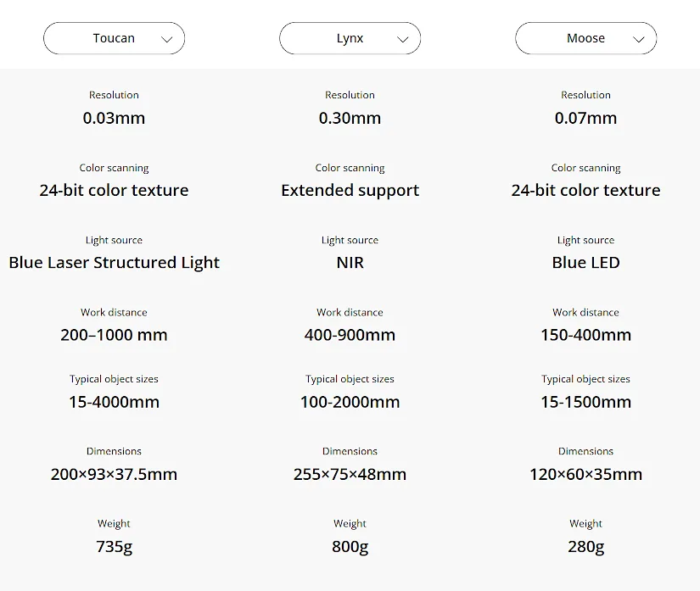Click the Blue Laser Structured Light text
This screenshot has height=591, width=700.
coord(114,262)
